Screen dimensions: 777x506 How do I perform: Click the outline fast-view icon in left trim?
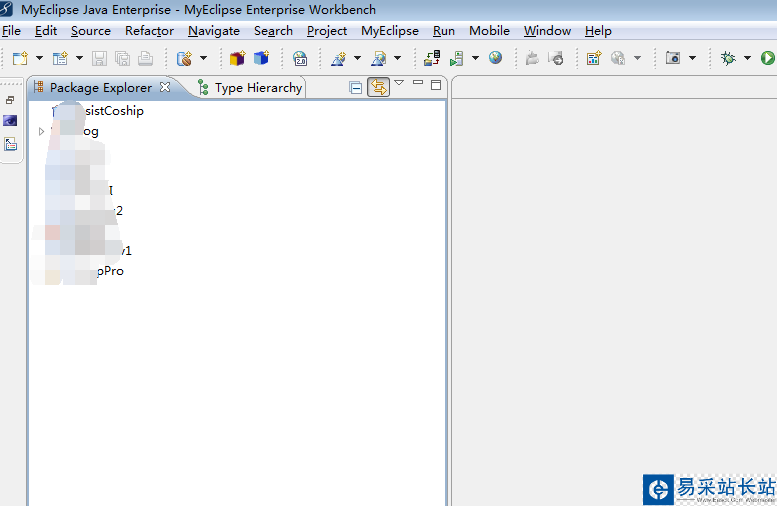(x=10, y=144)
